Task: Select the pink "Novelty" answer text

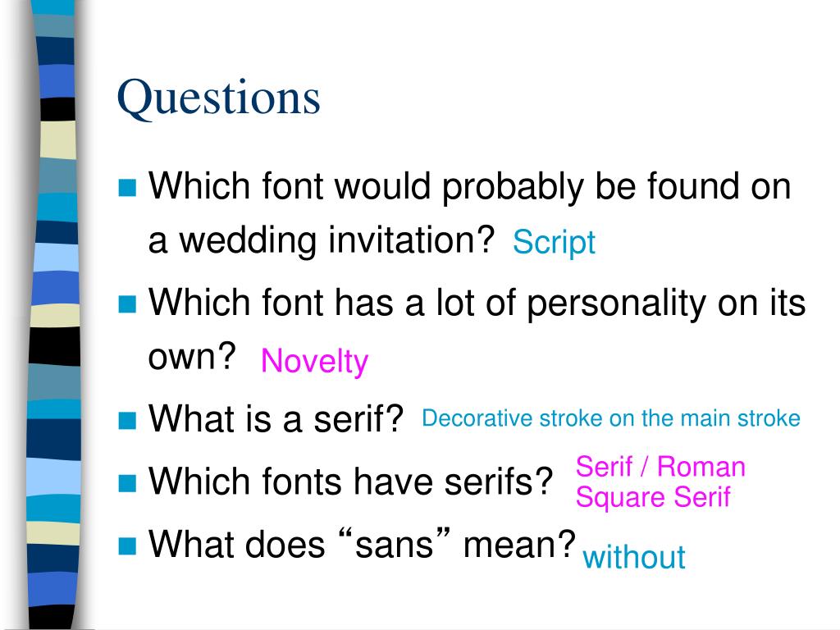Action: tap(314, 361)
